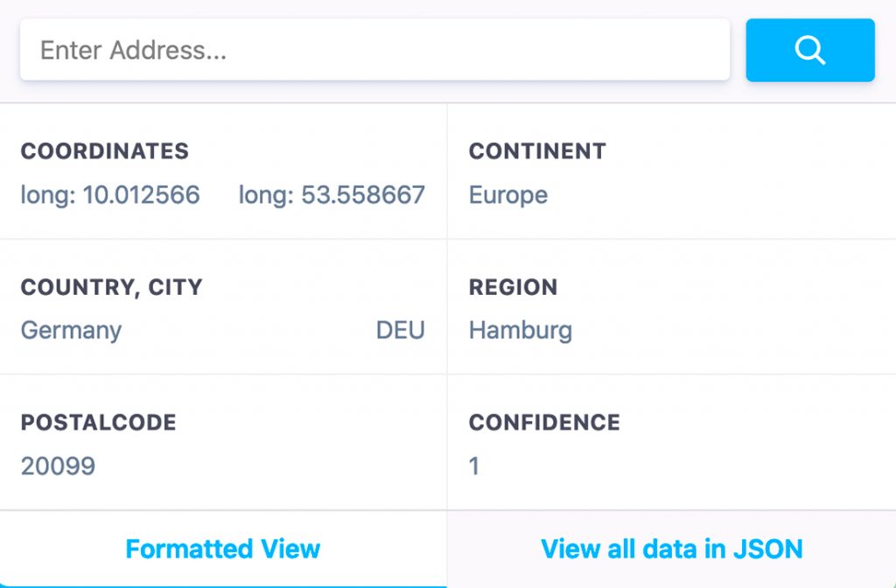Open the View all data in JSON tab
This screenshot has width=896, height=588.
point(672,549)
